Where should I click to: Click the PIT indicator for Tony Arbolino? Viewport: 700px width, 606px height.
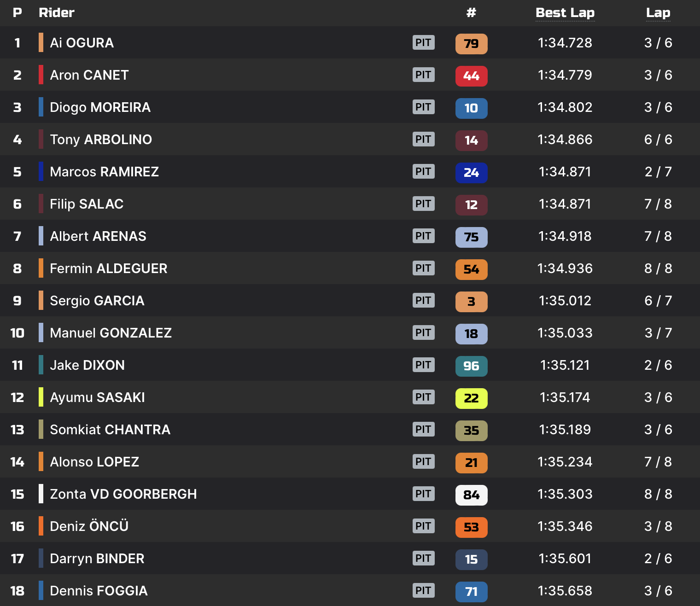(x=423, y=140)
